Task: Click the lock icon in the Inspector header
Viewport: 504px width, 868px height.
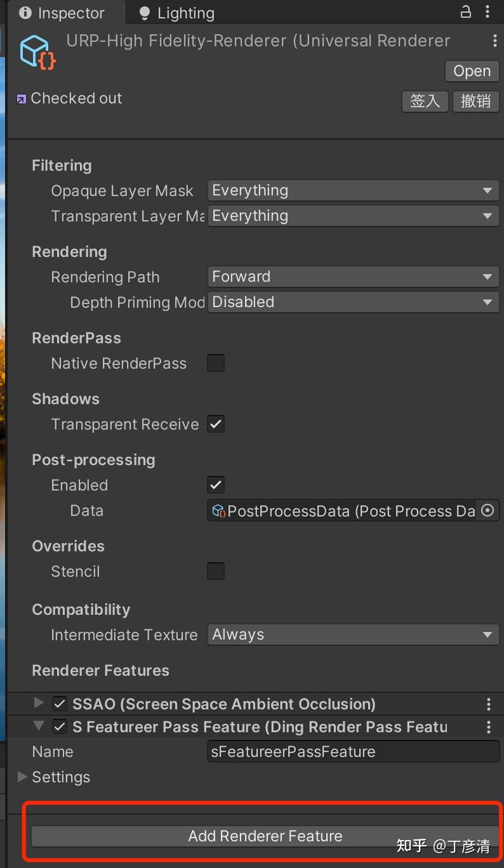Action: pos(465,11)
